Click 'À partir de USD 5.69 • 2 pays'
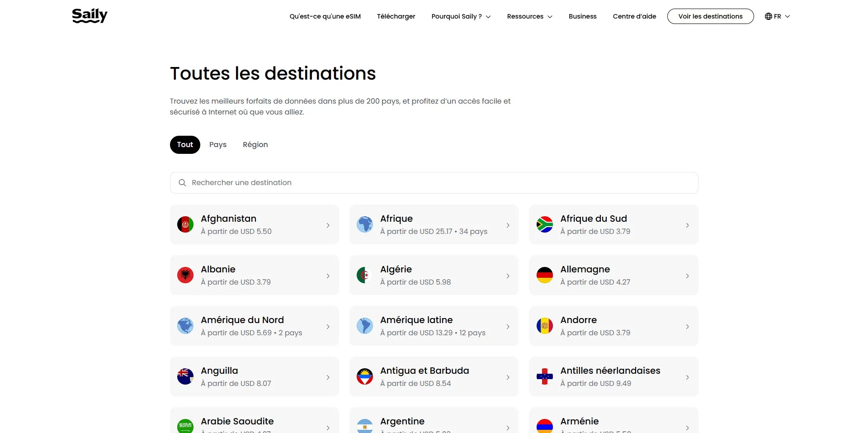The height and width of the screenshot is (433, 868). coord(251,333)
